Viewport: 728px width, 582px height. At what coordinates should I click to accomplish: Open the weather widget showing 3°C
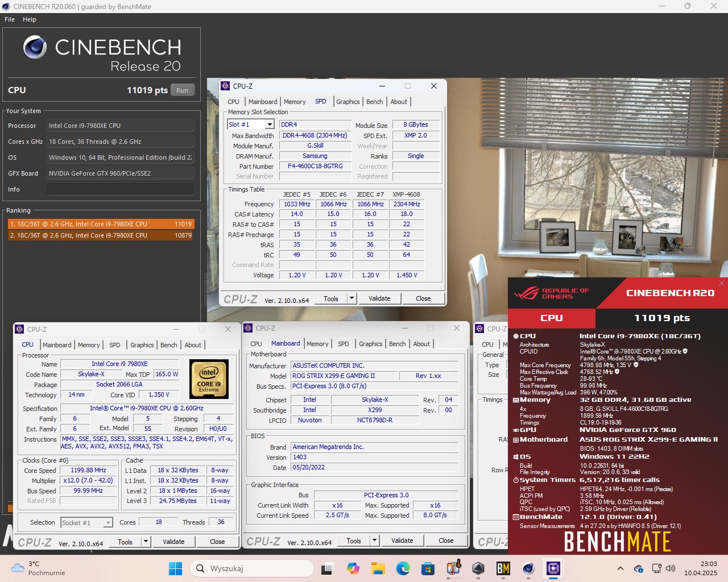point(38,568)
